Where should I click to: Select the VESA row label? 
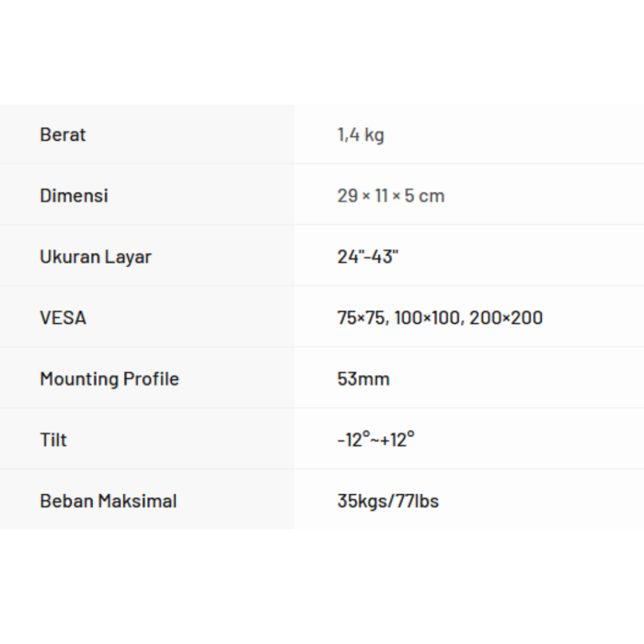(63, 318)
